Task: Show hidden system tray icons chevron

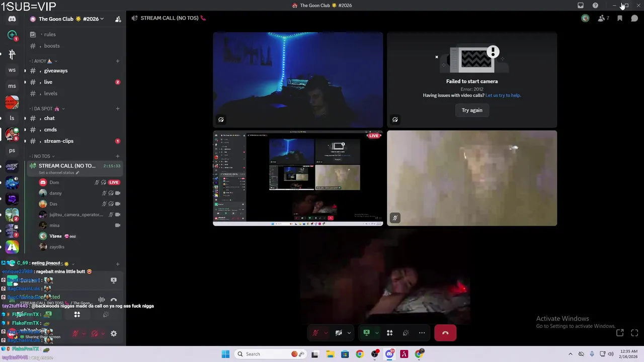Action: point(570,354)
